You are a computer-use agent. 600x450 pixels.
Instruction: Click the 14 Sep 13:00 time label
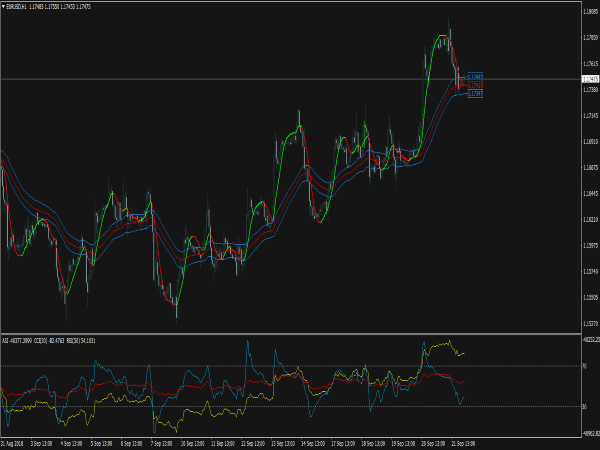tap(313, 444)
